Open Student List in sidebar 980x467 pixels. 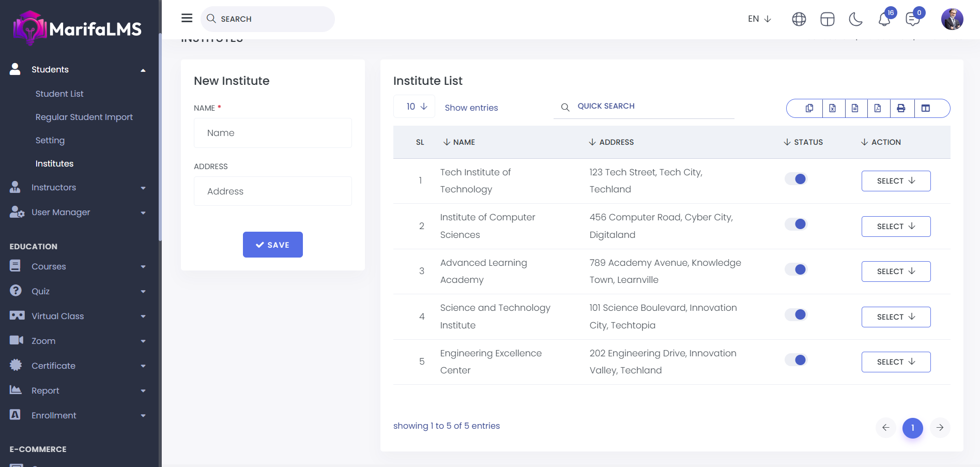pyautogui.click(x=59, y=94)
